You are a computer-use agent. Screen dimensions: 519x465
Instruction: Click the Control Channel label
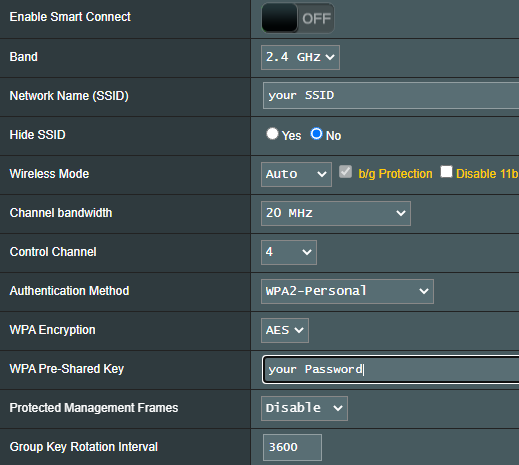(x=53, y=252)
